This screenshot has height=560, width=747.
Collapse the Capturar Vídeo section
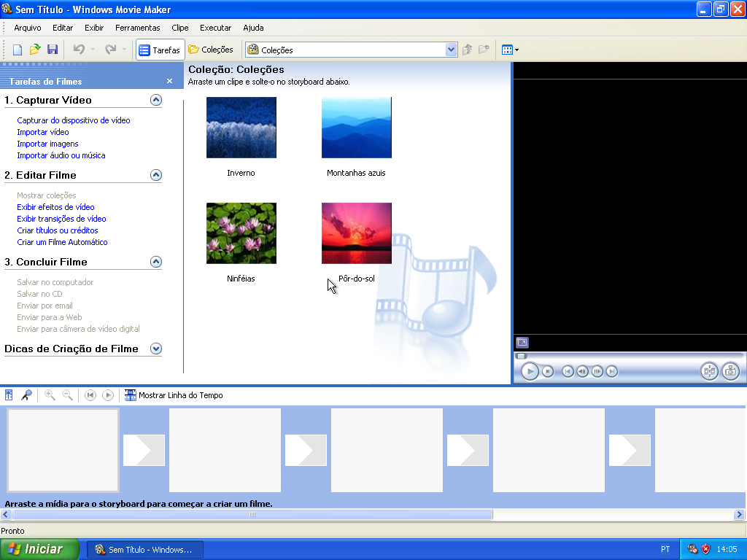156,100
